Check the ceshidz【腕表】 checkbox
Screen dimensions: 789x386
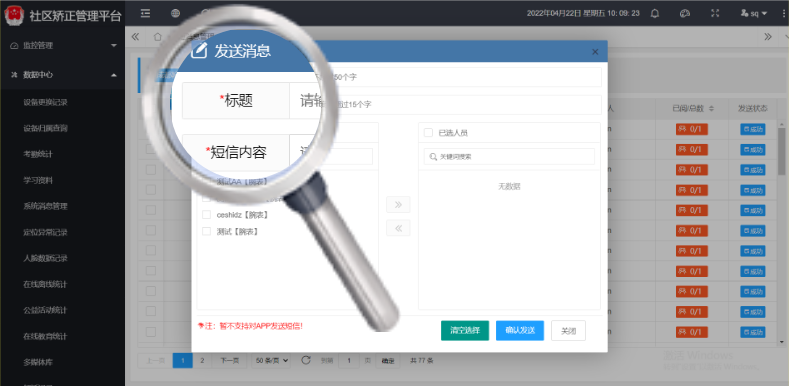pos(206,215)
